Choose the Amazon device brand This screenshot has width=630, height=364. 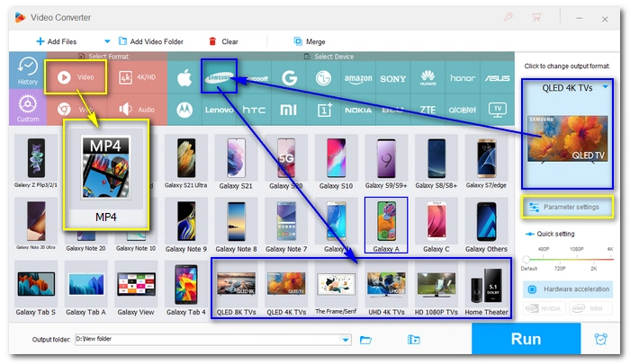pyautogui.click(x=358, y=78)
